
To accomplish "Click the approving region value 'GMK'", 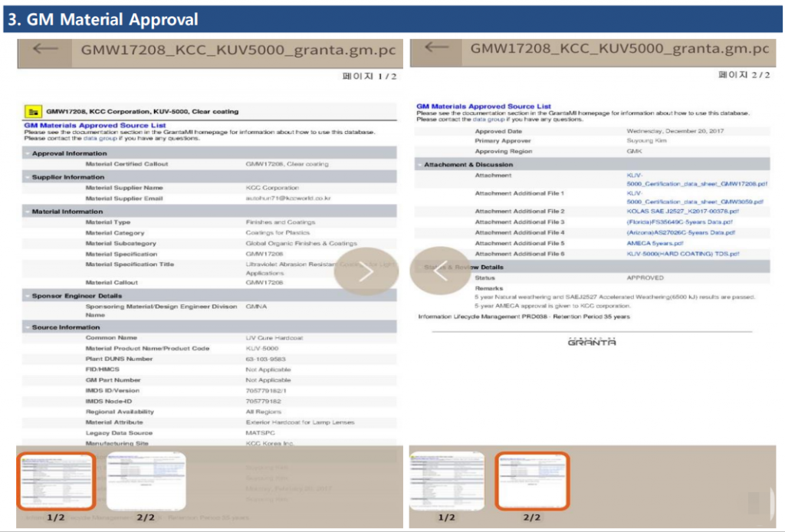I will click(x=634, y=151).
